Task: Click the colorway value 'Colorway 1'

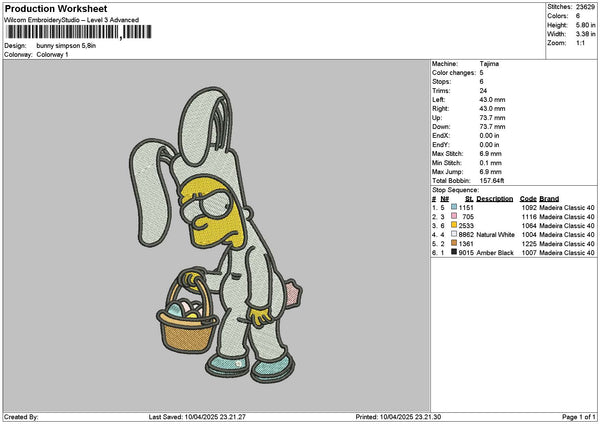Action: (52, 55)
